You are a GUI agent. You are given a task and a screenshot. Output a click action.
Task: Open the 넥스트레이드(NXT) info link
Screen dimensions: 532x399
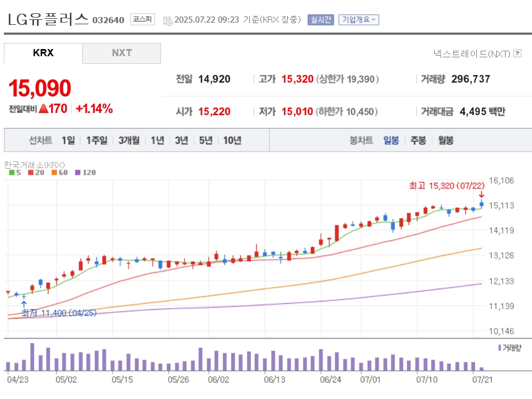tap(472, 53)
